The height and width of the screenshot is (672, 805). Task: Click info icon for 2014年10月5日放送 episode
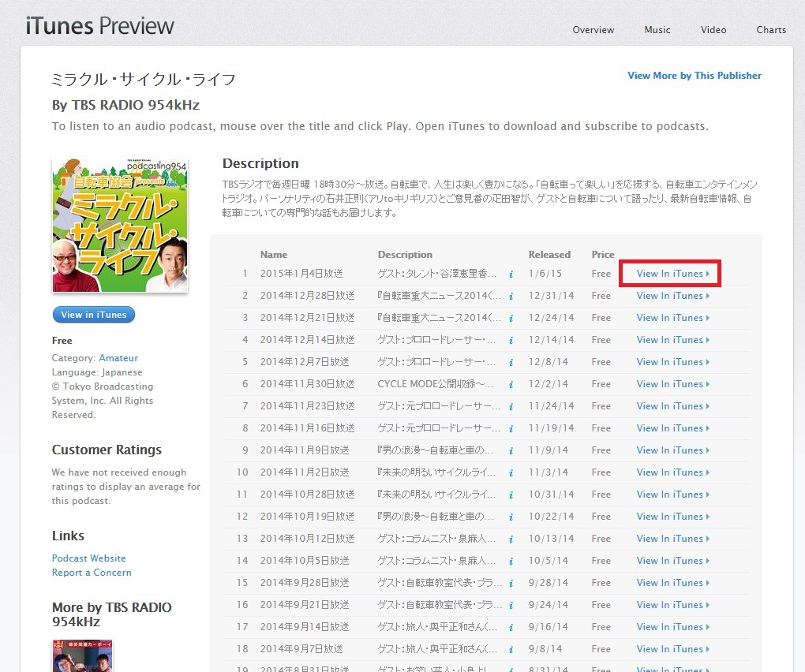pos(511,562)
